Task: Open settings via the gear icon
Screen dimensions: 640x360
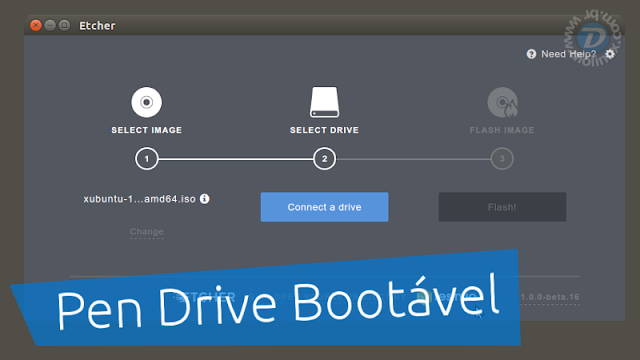Action: tap(610, 54)
